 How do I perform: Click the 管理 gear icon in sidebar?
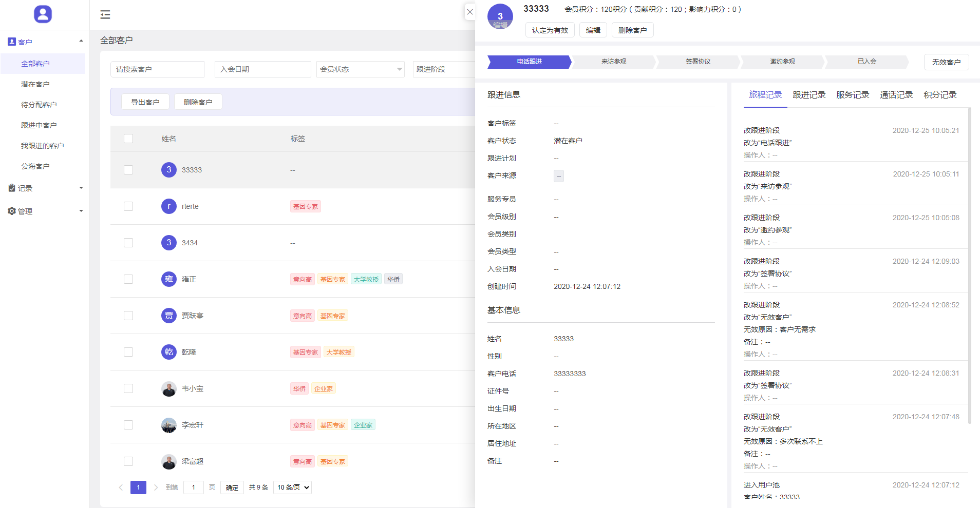click(x=12, y=211)
